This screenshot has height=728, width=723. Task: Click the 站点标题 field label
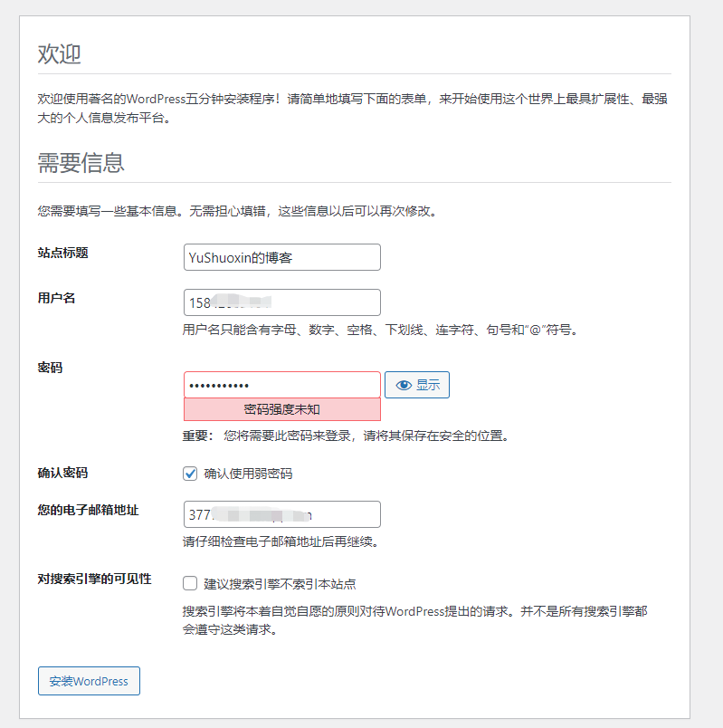(62, 253)
